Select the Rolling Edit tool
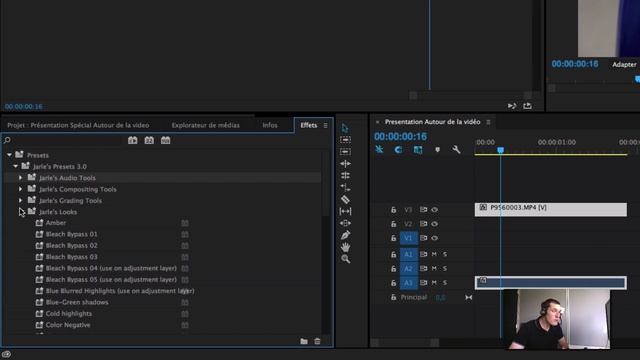Screen dimensions: 640x360 [345, 176]
